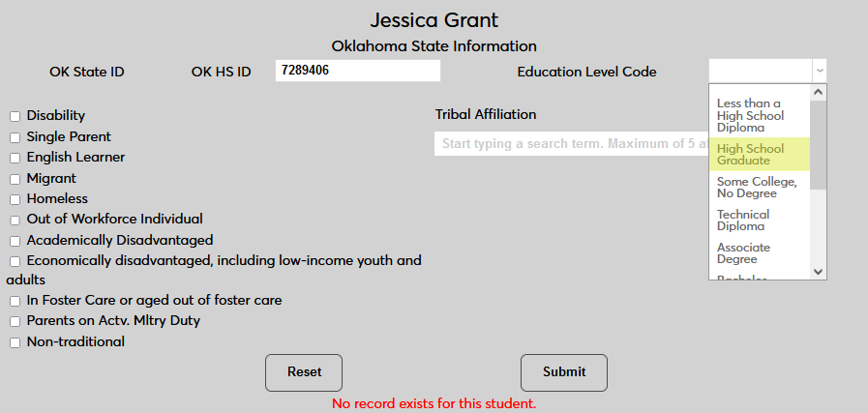Image resolution: width=868 pixels, height=413 pixels.
Task: Enable Academically Disadvantaged checkbox
Action: (15, 241)
